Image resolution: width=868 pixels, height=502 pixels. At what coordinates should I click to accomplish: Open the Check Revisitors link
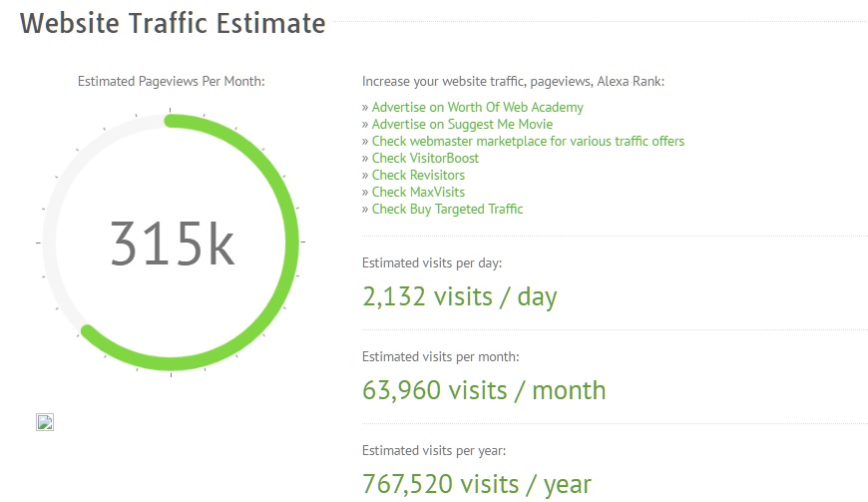pyautogui.click(x=418, y=175)
